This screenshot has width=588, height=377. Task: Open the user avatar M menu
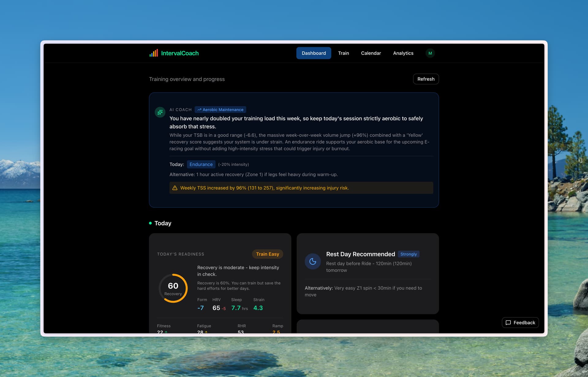point(430,53)
